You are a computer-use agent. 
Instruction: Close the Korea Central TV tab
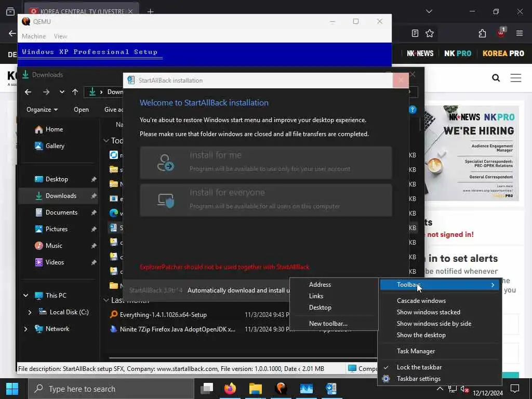[x=130, y=11]
